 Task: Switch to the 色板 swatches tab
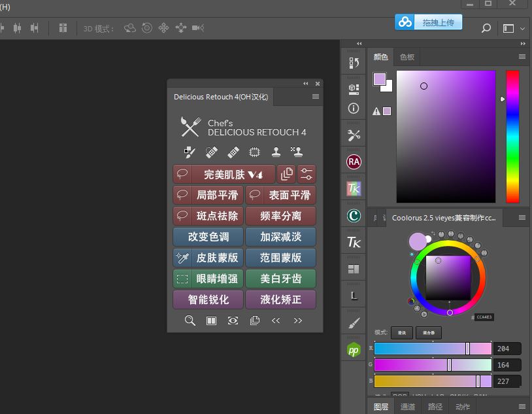tap(407, 57)
